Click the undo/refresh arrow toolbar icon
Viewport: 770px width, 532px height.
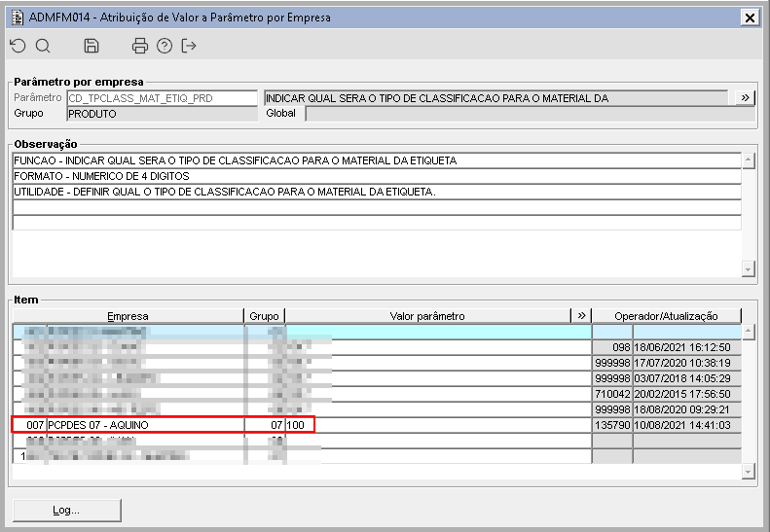(x=18, y=46)
